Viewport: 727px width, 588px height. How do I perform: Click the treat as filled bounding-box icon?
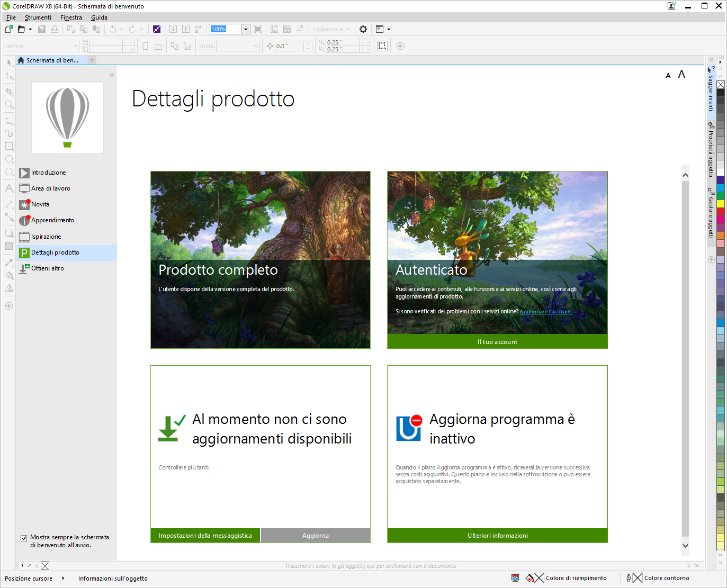pos(382,46)
